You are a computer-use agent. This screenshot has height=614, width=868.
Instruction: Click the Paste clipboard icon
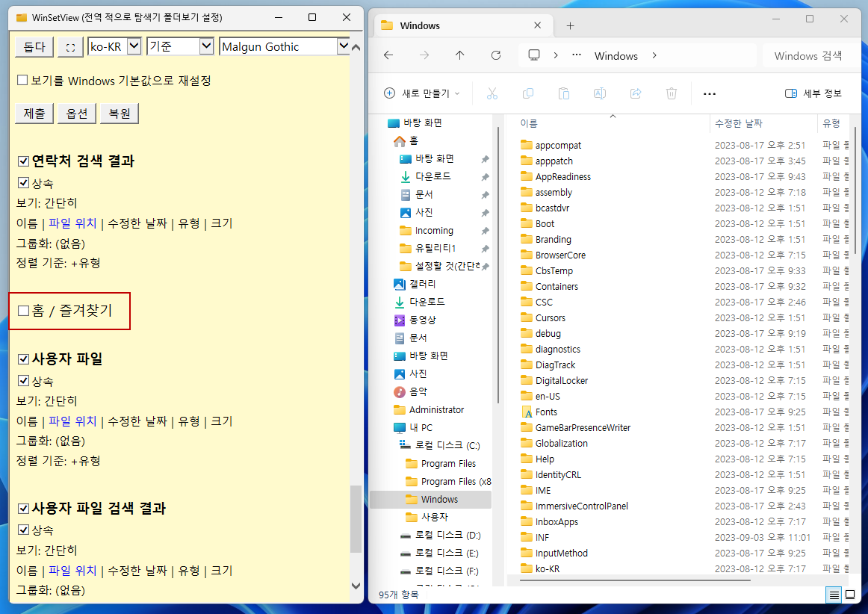(563, 93)
